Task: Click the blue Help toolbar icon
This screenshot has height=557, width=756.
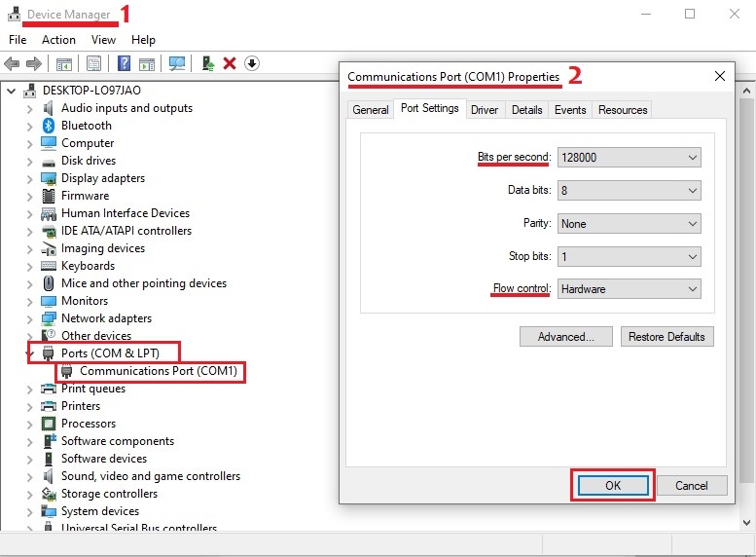Action: 124,63
